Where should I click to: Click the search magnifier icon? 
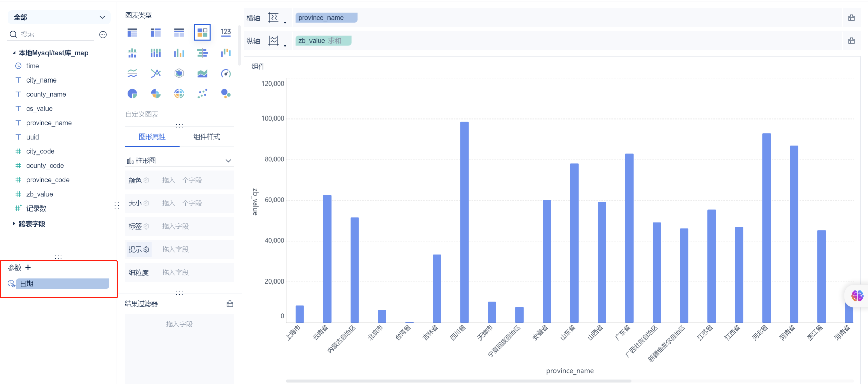(13, 34)
